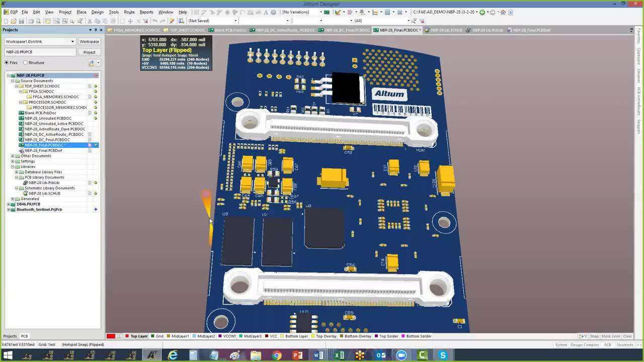Click the Project button
Screen dimensions: 644x362
click(89, 52)
